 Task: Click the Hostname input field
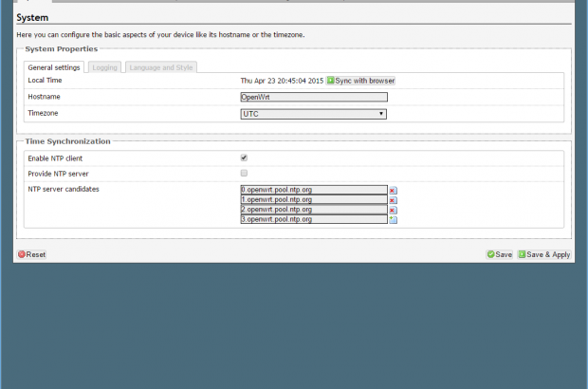pyautogui.click(x=314, y=97)
